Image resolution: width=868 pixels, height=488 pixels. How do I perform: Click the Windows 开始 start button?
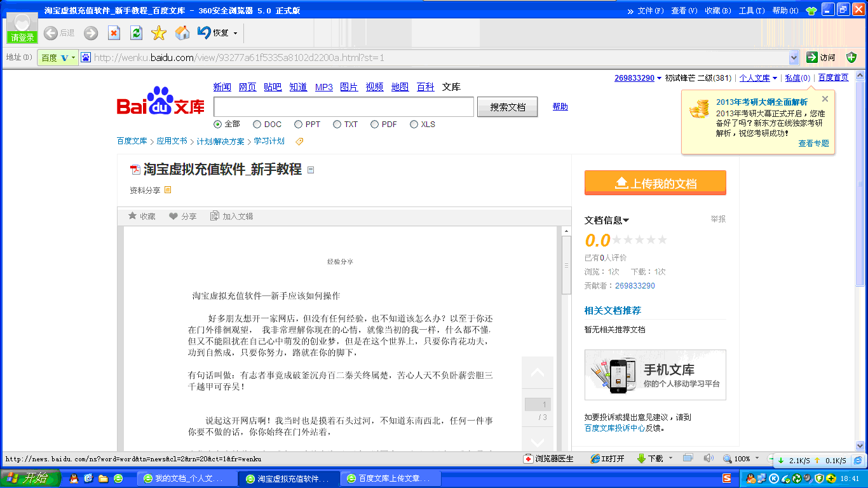(x=30, y=478)
